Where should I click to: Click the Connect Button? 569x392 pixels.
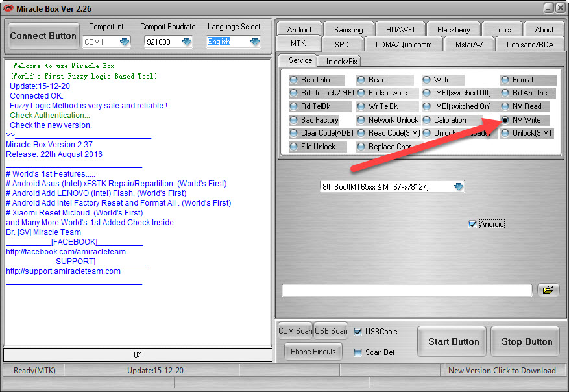tap(43, 36)
